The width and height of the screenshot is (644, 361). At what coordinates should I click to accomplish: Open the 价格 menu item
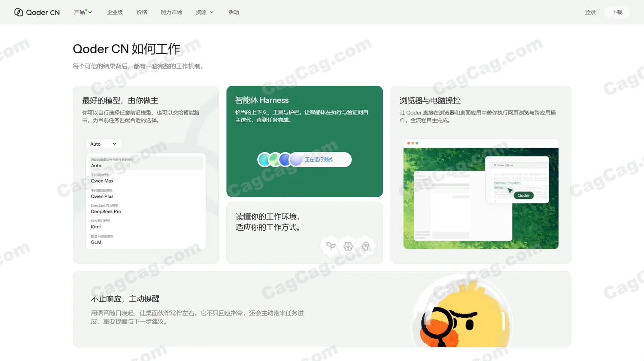click(x=142, y=12)
